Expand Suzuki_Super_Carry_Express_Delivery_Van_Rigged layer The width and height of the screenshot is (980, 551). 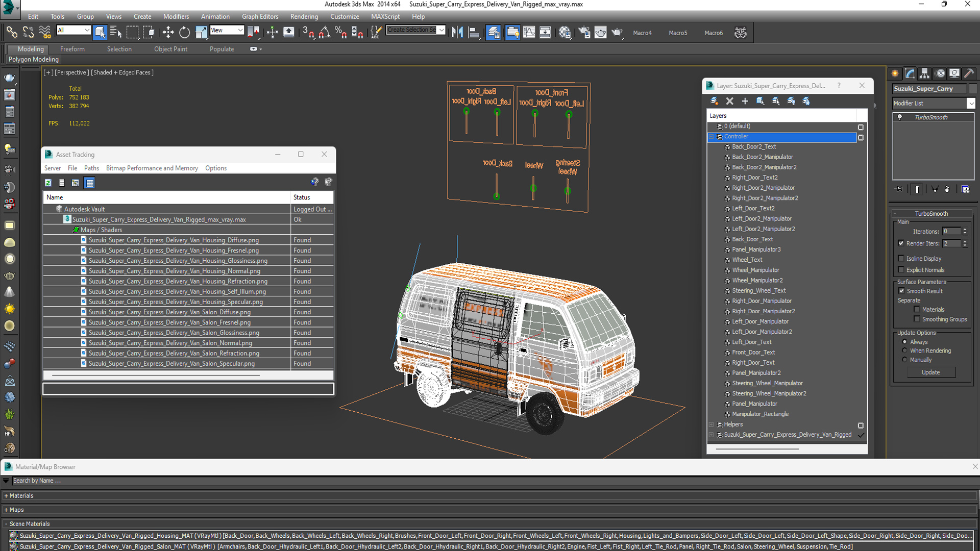(711, 435)
